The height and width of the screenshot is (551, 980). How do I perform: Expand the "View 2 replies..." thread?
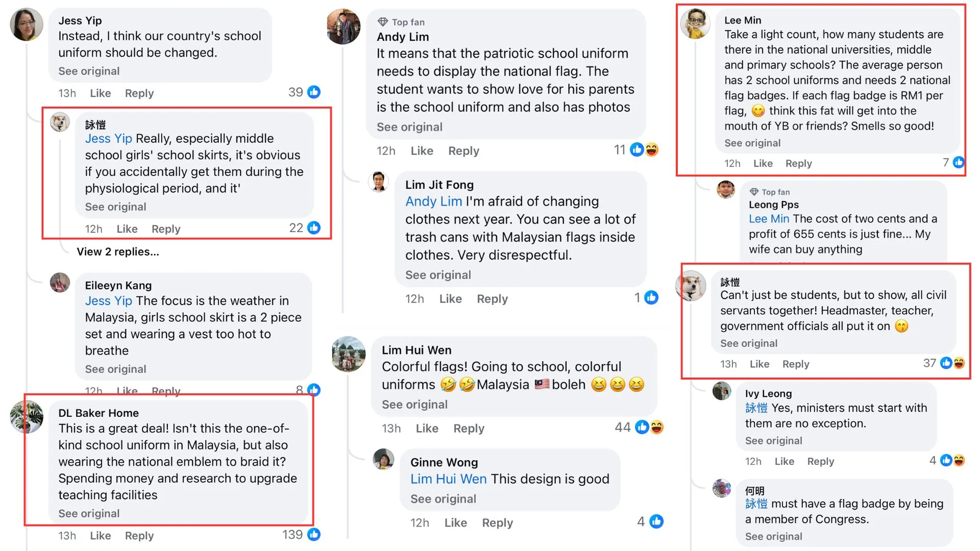coord(118,252)
